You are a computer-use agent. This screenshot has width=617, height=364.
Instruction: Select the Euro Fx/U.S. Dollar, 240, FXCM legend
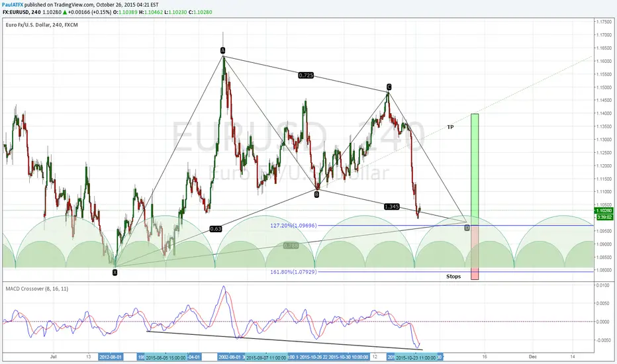pos(42,24)
